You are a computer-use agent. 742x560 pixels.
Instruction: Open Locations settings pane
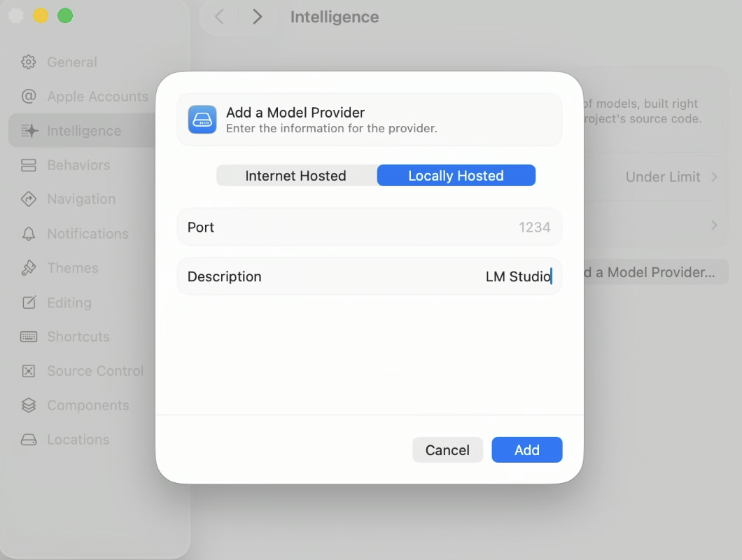click(x=78, y=440)
